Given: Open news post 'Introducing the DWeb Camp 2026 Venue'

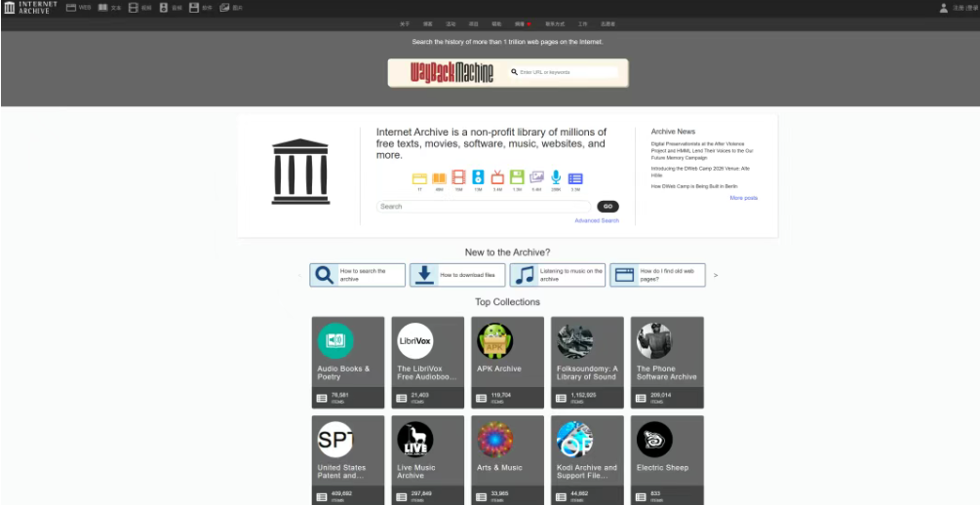Looking at the screenshot, I should coord(700,172).
